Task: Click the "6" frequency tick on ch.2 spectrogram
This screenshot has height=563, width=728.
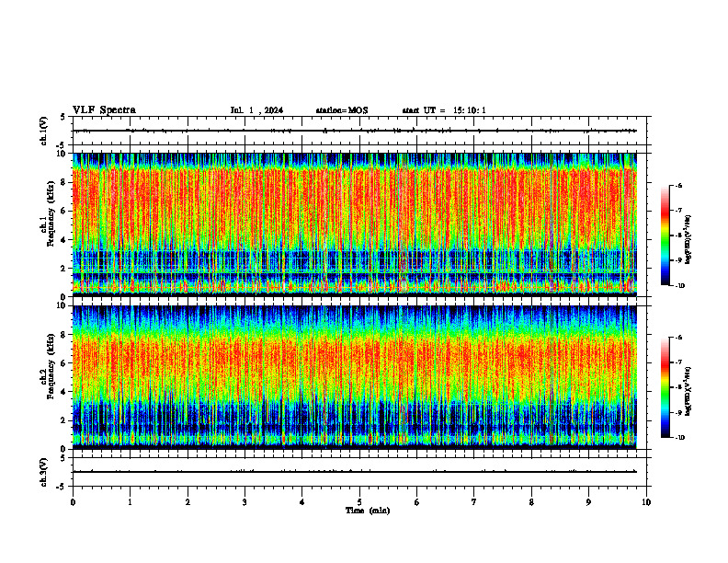Action: [64, 363]
